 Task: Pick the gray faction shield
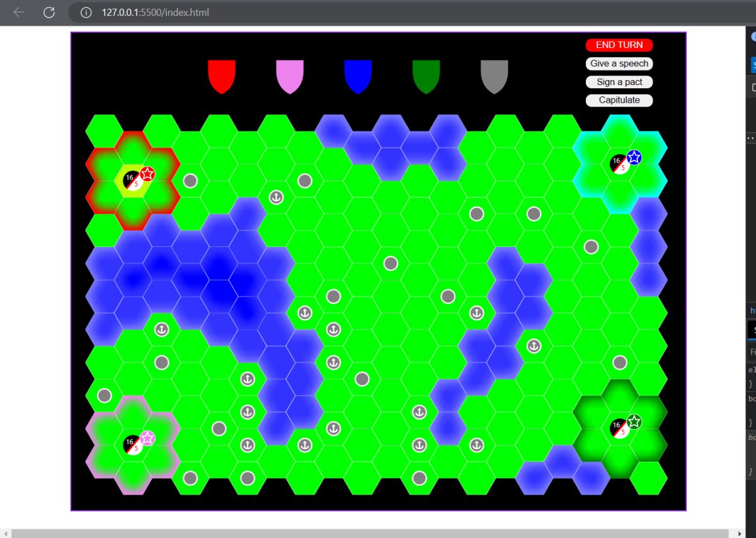494,77
